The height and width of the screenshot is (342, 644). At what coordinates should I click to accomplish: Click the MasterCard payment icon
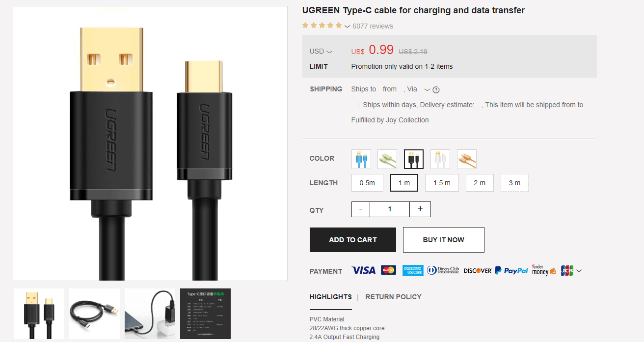388,271
